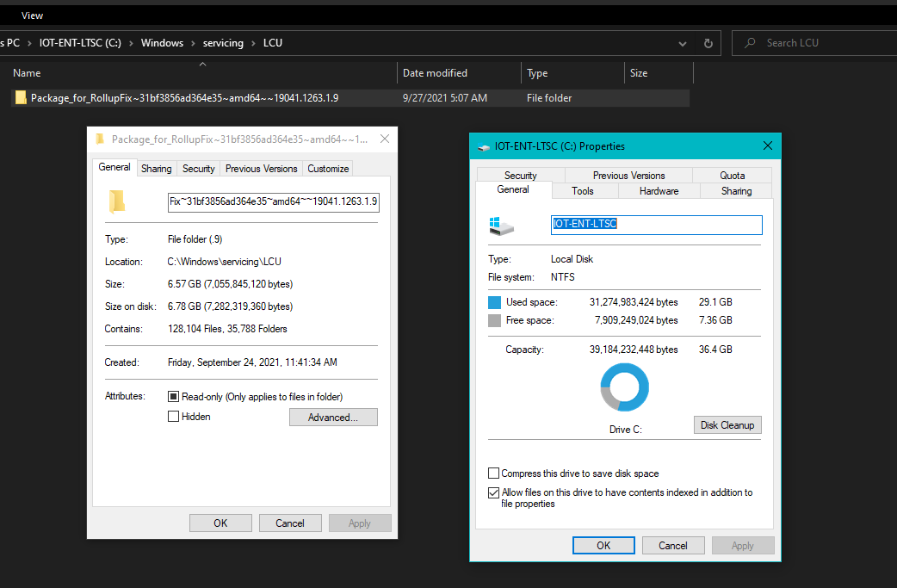Close the IOT-ENT-LTSC (C:) Properties dialog

click(768, 145)
